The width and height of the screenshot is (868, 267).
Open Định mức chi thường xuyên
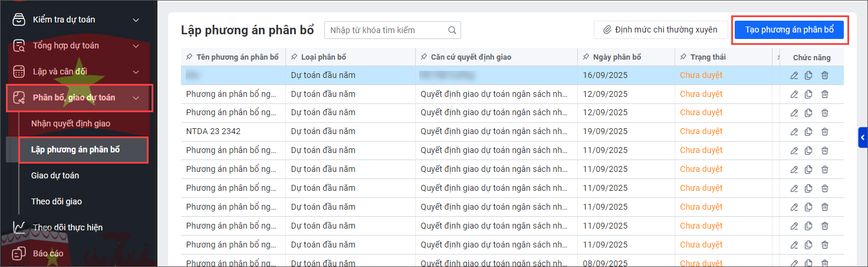tap(660, 30)
